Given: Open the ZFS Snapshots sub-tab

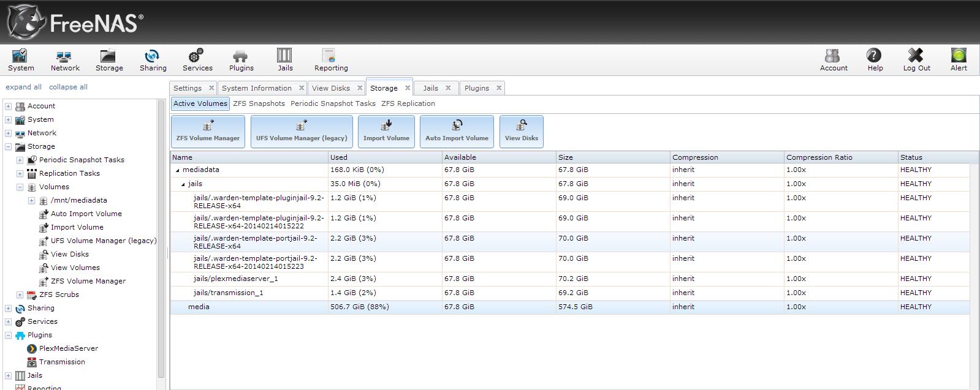Looking at the screenshot, I should point(259,103).
